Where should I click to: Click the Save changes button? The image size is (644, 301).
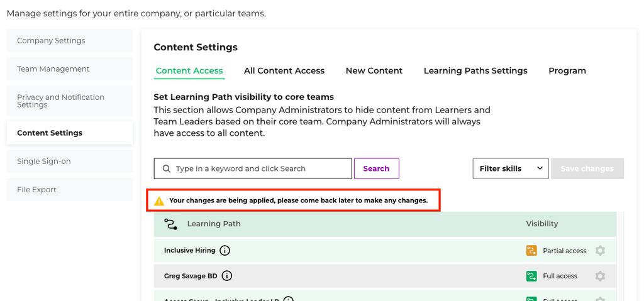pos(587,169)
